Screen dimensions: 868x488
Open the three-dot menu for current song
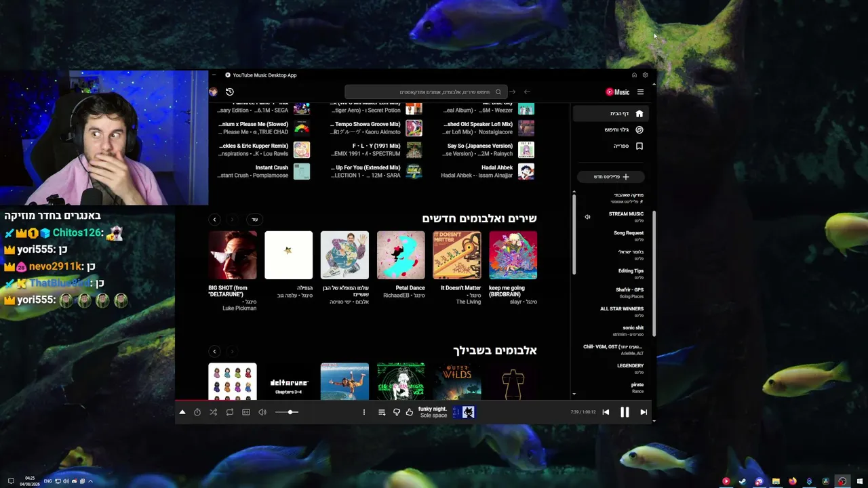tap(363, 412)
